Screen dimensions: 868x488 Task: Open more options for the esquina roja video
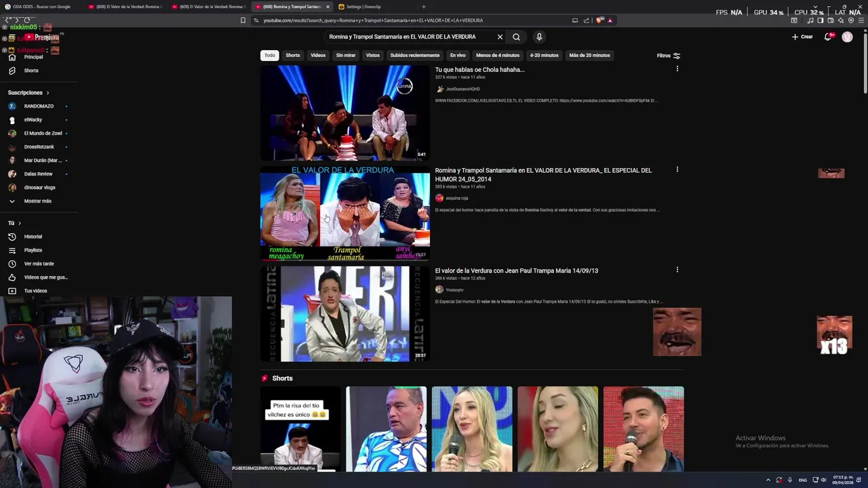coord(677,169)
